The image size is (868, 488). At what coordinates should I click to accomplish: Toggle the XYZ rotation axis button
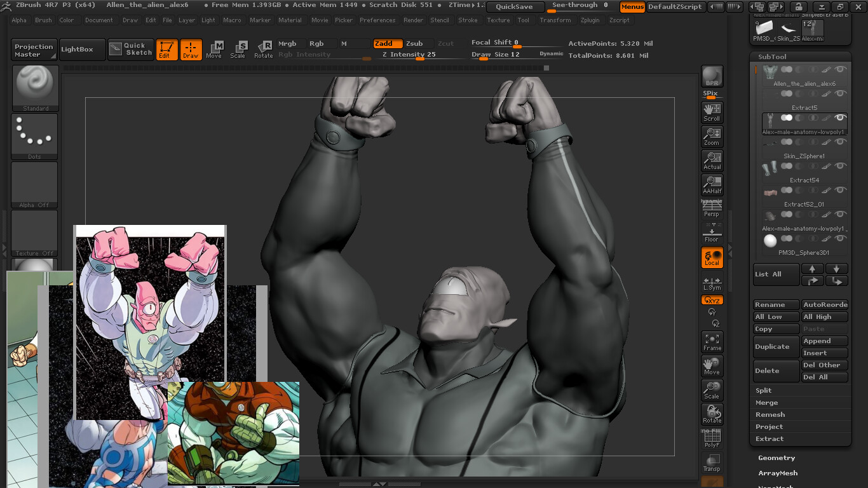point(712,300)
